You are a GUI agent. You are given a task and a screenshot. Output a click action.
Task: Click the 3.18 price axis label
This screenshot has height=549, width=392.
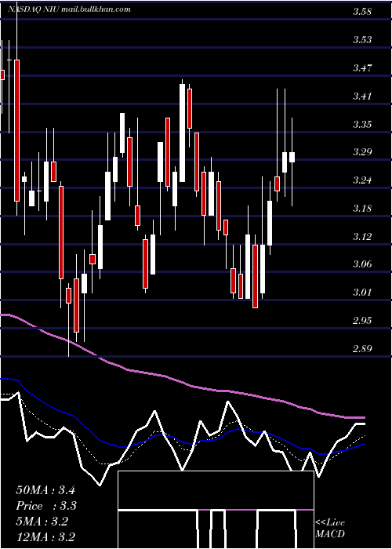pos(362,209)
